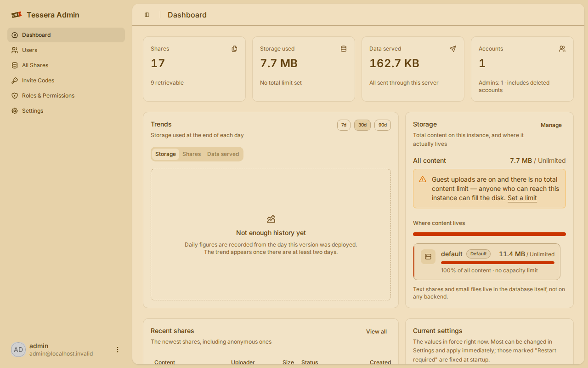Select the 7d trend range
The height and width of the screenshot is (368, 588).
tap(344, 125)
